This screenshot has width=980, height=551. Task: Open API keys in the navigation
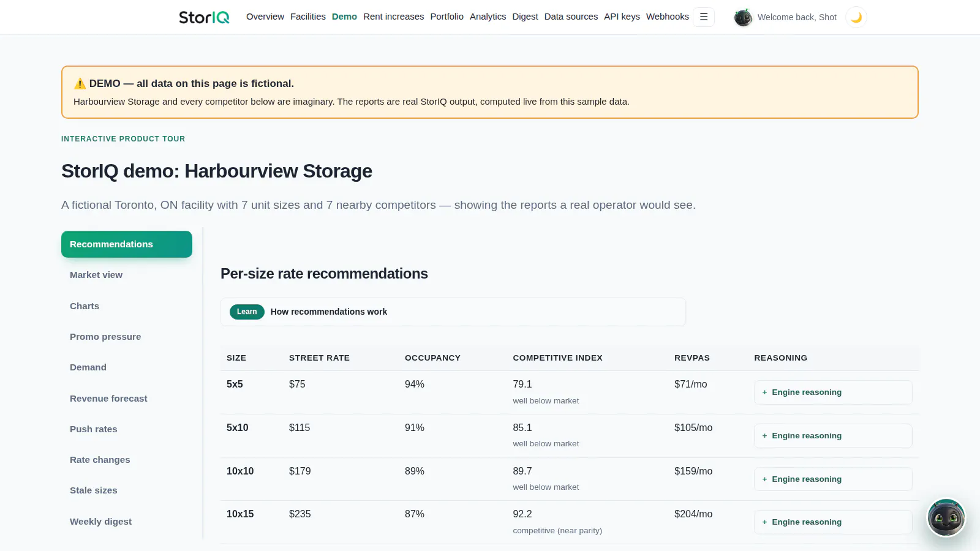click(622, 17)
